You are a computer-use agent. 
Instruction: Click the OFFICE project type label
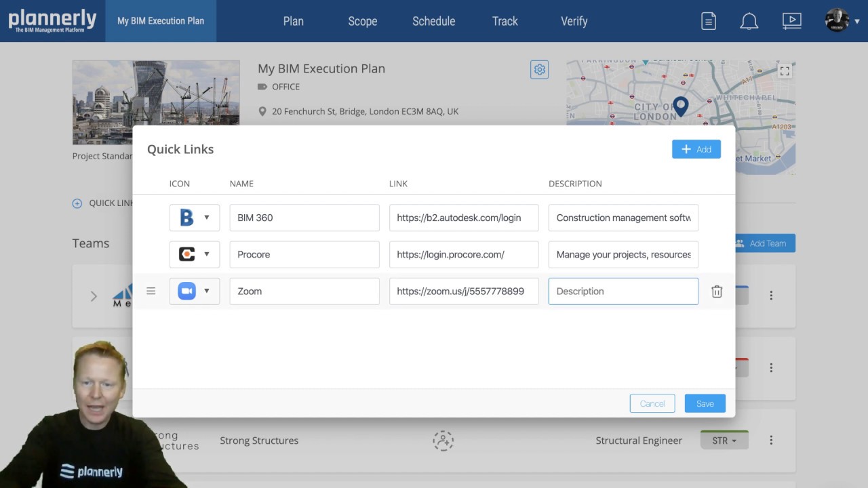point(285,87)
